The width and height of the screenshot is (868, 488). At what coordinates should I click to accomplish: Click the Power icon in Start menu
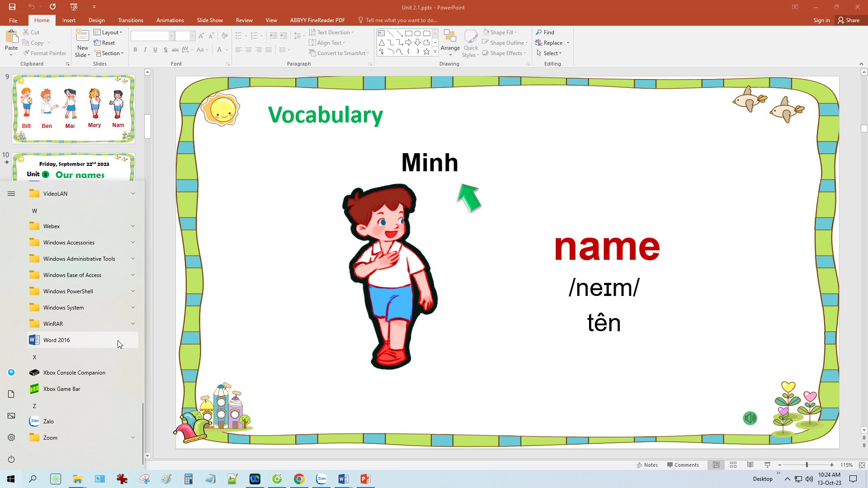(11, 459)
